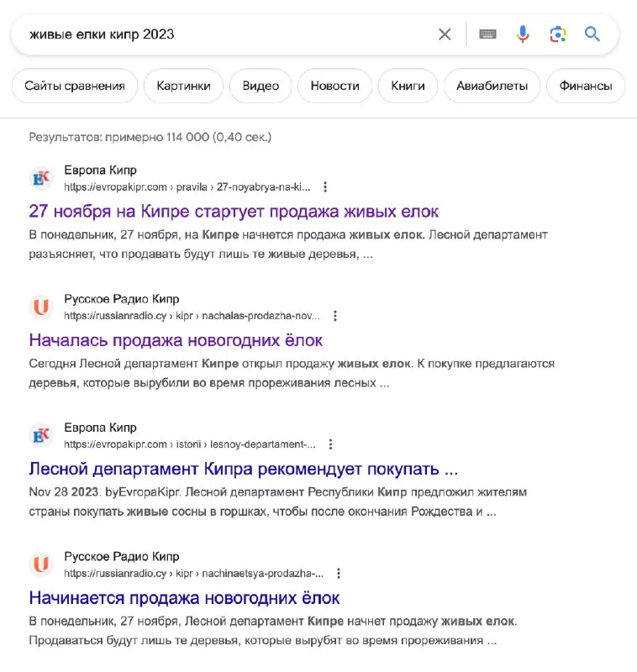The height and width of the screenshot is (672, 637).
Task: Open link '27 ноября на Кипре стартует продажа живых елок'
Action: tap(234, 212)
